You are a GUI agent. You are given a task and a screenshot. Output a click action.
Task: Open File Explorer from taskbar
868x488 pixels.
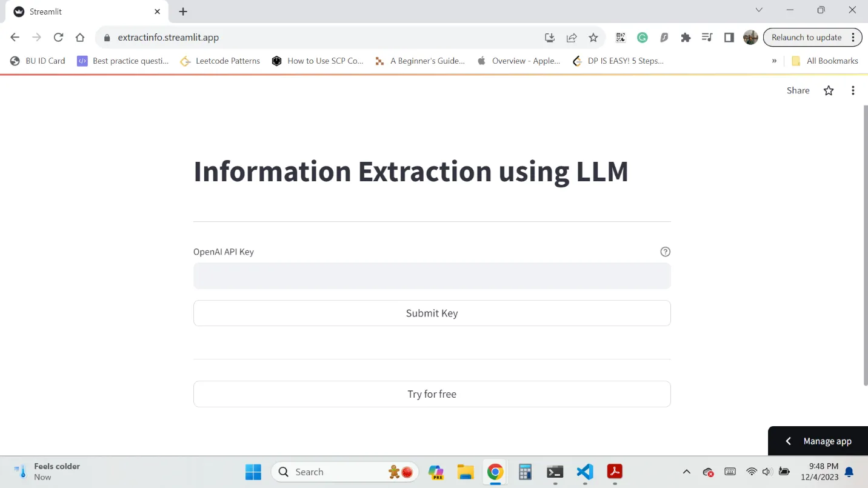(465, 472)
